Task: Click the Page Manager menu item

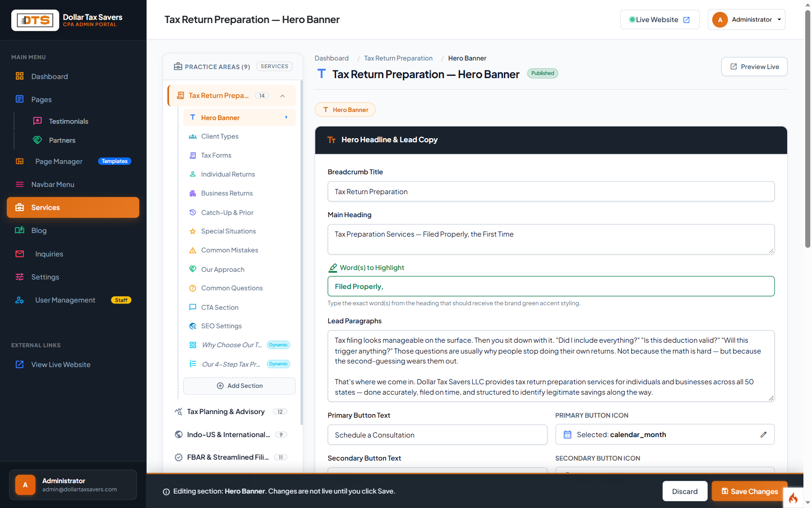Action: pyautogui.click(x=73, y=161)
